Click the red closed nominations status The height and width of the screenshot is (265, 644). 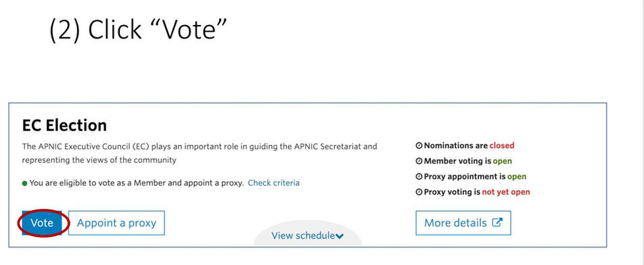[501, 145]
